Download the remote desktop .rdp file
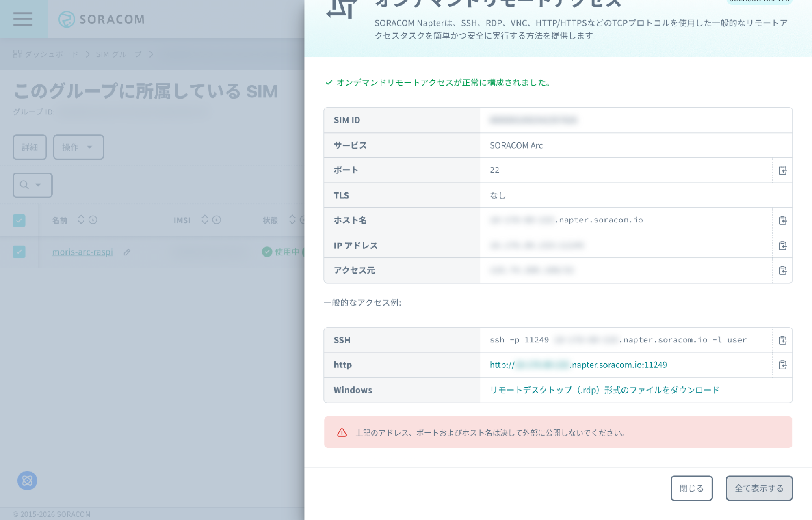The width and height of the screenshot is (812, 520). (x=604, y=390)
